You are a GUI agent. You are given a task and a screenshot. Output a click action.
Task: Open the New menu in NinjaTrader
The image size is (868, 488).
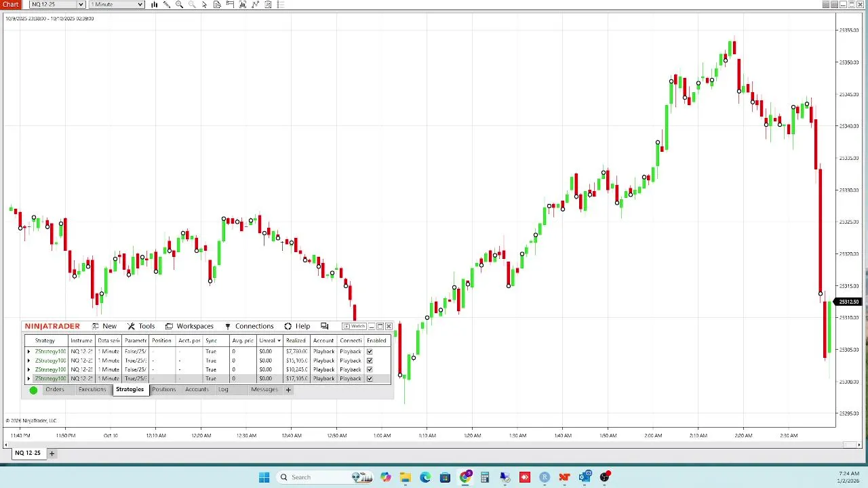point(104,326)
